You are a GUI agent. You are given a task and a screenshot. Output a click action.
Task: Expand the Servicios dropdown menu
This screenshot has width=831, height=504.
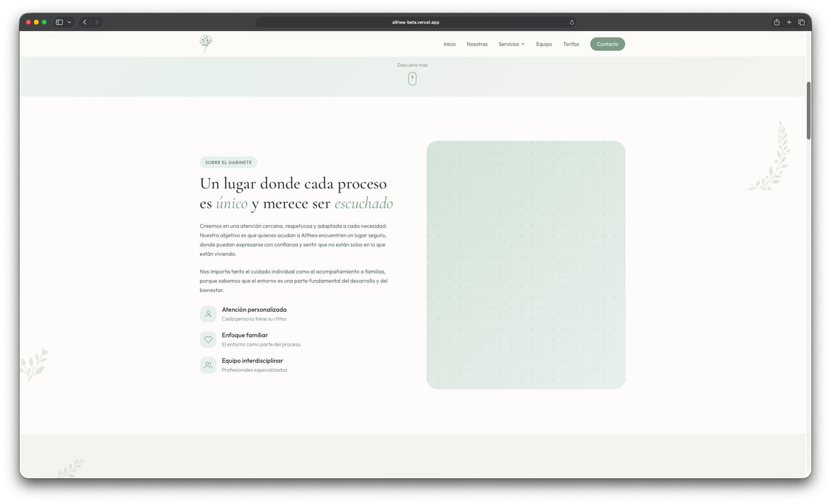(x=511, y=44)
